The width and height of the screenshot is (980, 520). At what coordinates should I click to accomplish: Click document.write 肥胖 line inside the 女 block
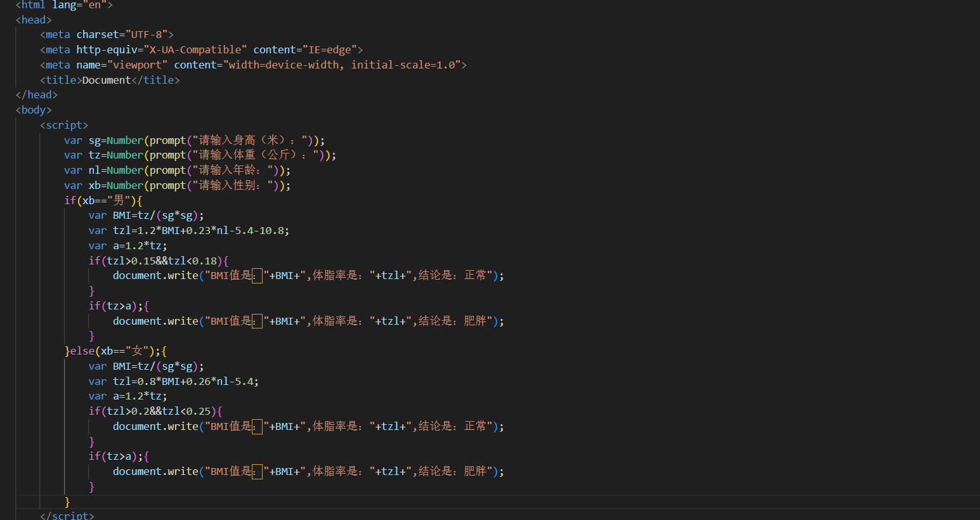click(308, 471)
